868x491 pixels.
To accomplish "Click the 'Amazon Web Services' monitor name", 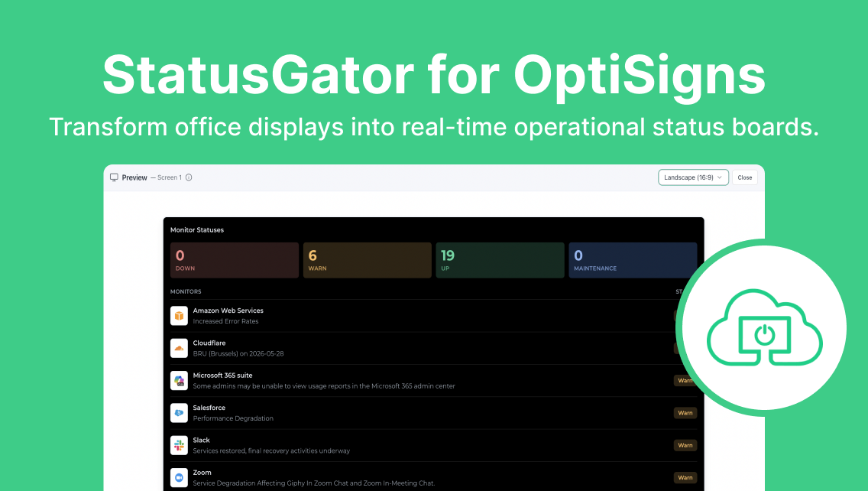I will point(228,311).
